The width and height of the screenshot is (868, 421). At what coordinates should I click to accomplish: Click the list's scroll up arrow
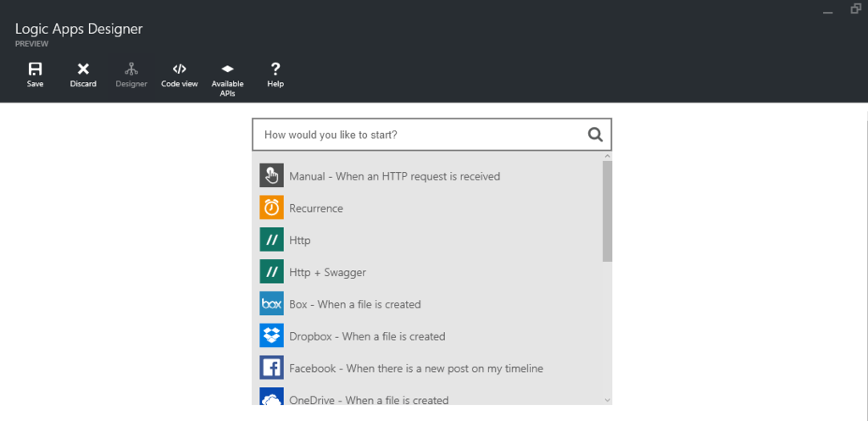[x=607, y=156]
